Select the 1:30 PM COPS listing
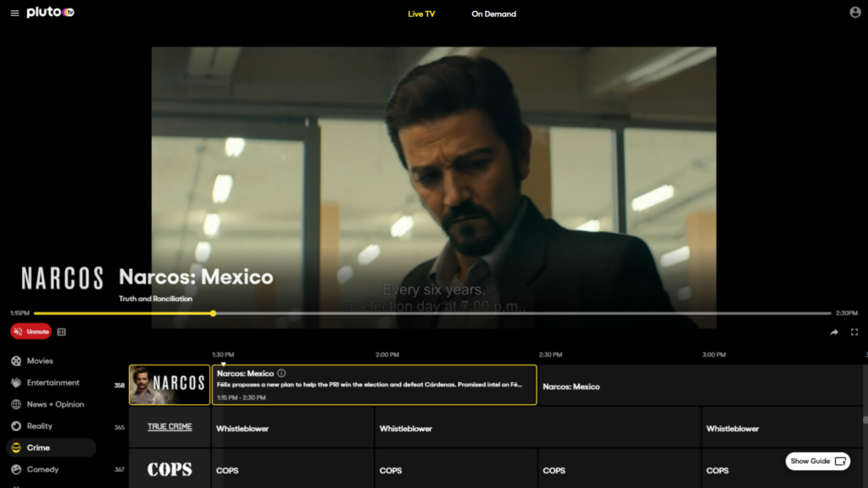The width and height of the screenshot is (868, 488). click(x=292, y=469)
